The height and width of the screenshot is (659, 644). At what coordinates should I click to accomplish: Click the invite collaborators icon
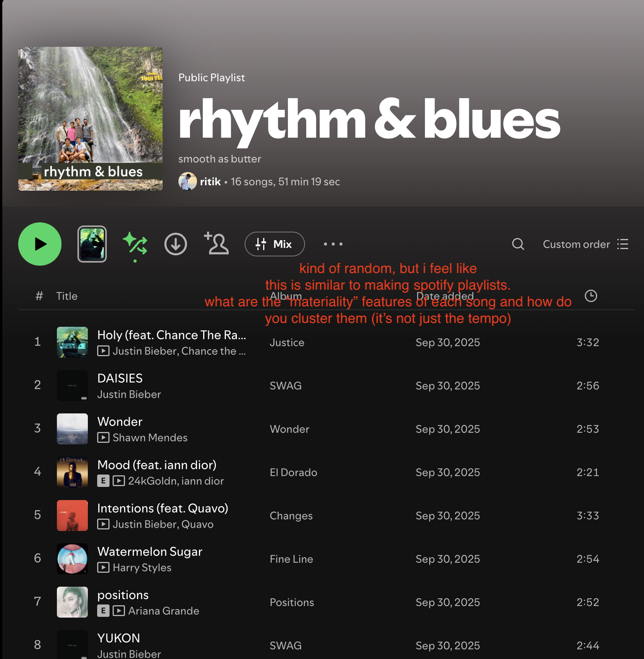pos(217,244)
